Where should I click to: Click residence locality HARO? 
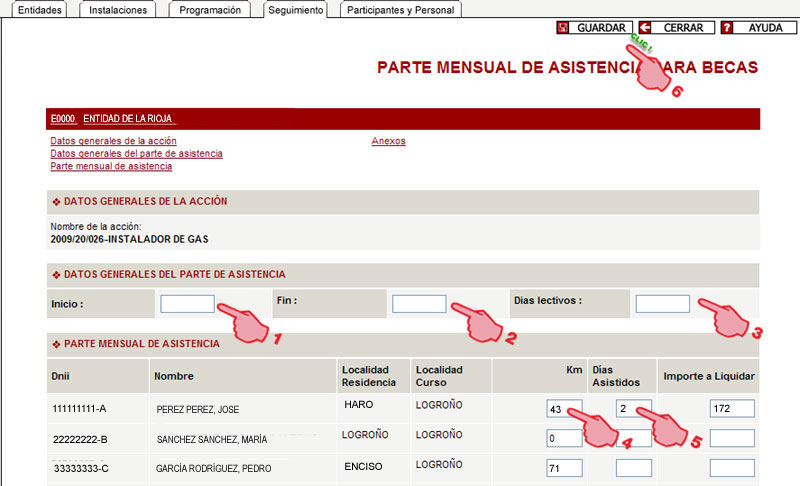click(x=359, y=404)
